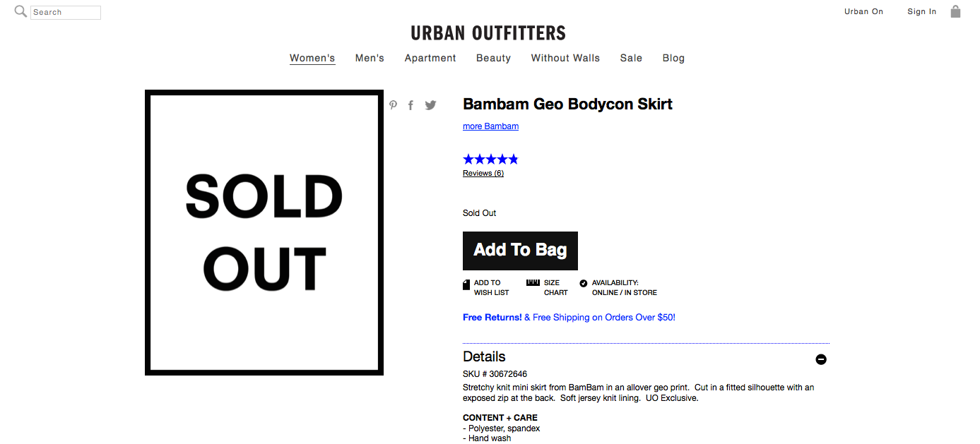
Task: Click the availability checkmark icon
Action: [x=584, y=283]
